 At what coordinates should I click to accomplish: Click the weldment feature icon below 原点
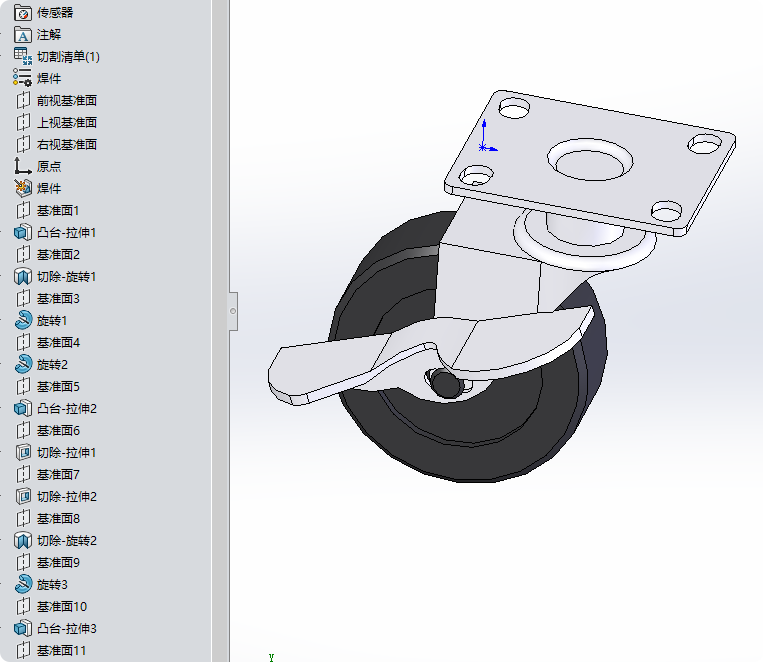click(x=23, y=188)
